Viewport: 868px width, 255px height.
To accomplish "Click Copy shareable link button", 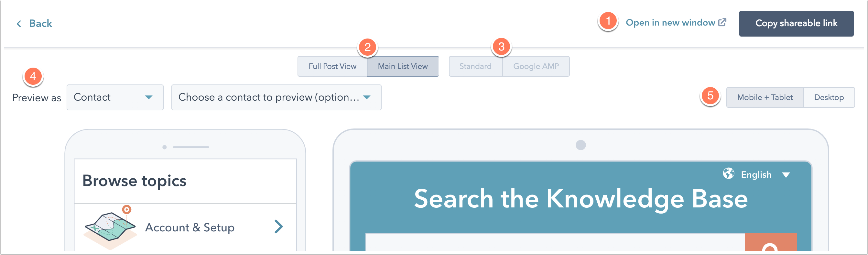I will [796, 23].
